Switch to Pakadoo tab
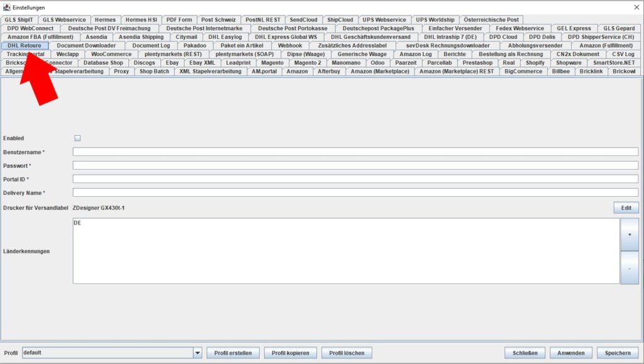Image resolution: width=644 pixels, height=364 pixels. pos(195,45)
